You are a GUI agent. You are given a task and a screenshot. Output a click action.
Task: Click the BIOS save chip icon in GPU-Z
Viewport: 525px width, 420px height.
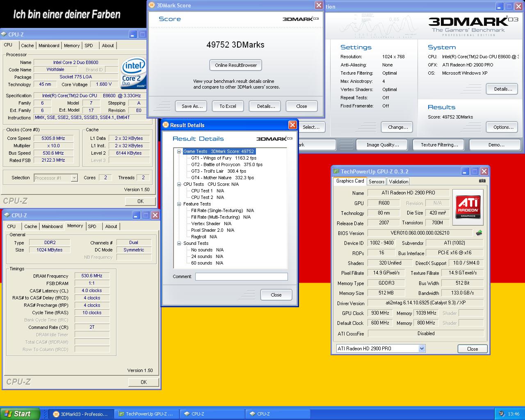479,233
